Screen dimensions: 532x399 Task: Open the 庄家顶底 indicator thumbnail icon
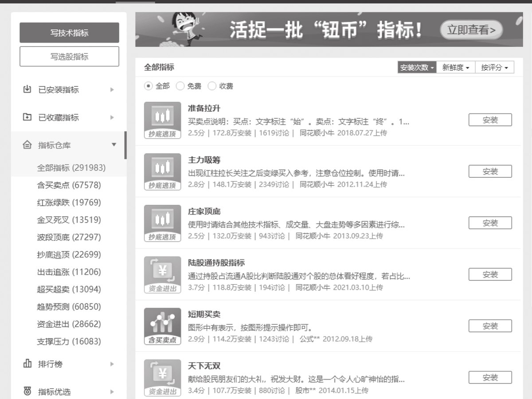(163, 223)
